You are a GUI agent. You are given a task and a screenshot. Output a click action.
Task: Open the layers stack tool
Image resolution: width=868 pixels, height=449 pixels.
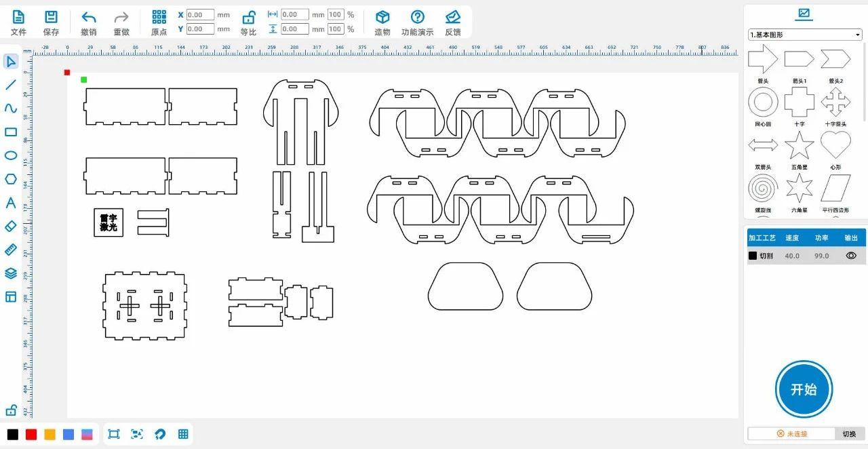coord(11,273)
